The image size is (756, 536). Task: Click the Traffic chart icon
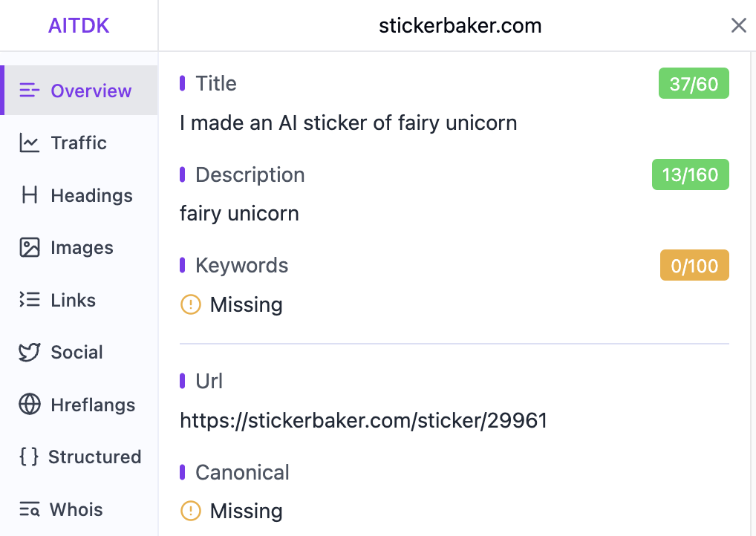pyautogui.click(x=30, y=143)
